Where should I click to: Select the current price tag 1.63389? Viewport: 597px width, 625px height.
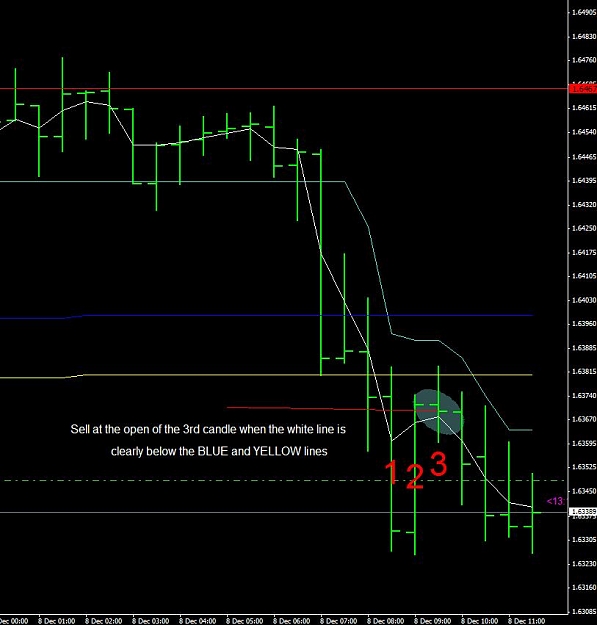pos(583,511)
